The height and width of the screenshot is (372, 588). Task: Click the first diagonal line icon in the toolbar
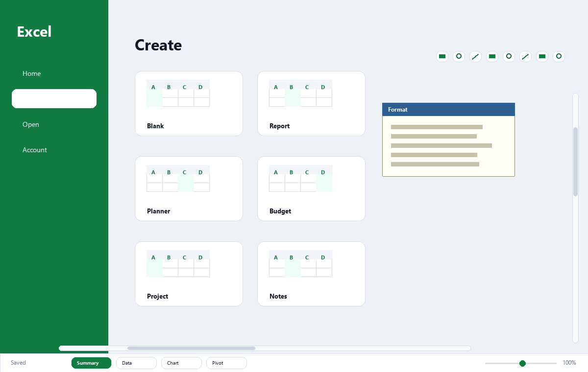[475, 56]
